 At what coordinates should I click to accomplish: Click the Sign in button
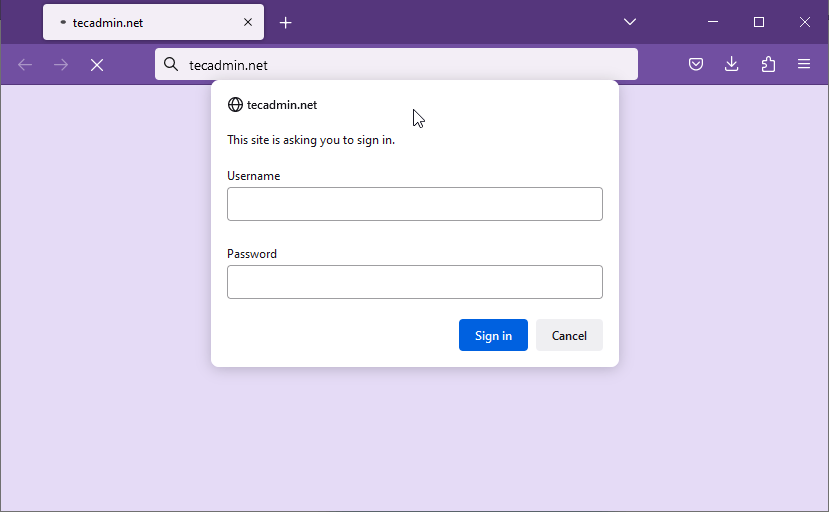pyautogui.click(x=493, y=335)
